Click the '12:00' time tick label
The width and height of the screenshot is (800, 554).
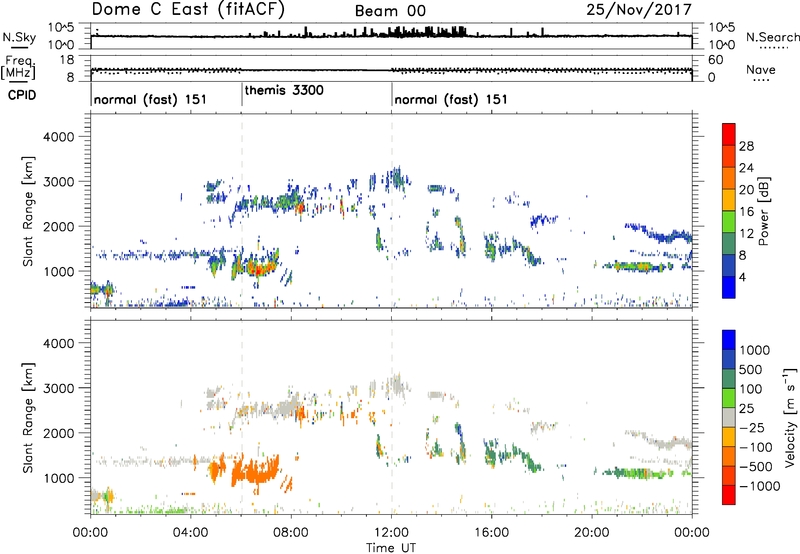click(x=391, y=533)
